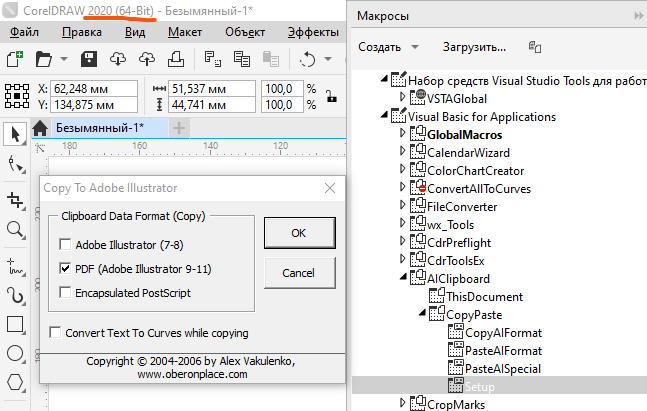Click the New document icon
Viewport: 647px width, 411px height.
click(15, 59)
